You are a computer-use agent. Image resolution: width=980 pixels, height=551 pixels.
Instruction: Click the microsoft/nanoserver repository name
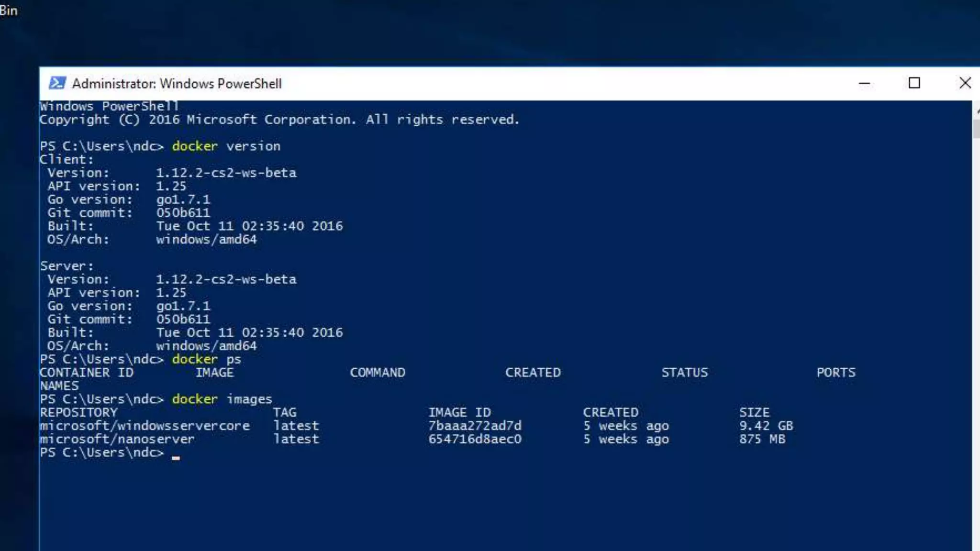click(x=117, y=439)
